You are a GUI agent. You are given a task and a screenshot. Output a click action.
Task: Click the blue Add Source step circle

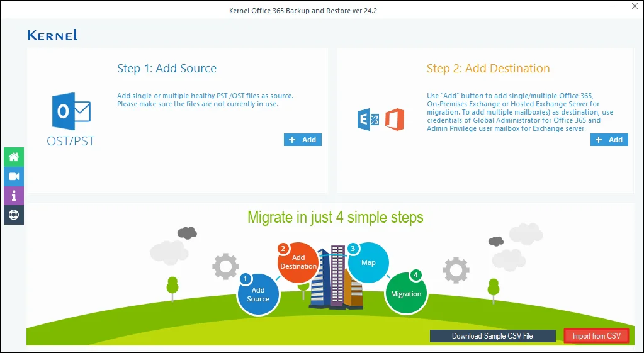[258, 294]
